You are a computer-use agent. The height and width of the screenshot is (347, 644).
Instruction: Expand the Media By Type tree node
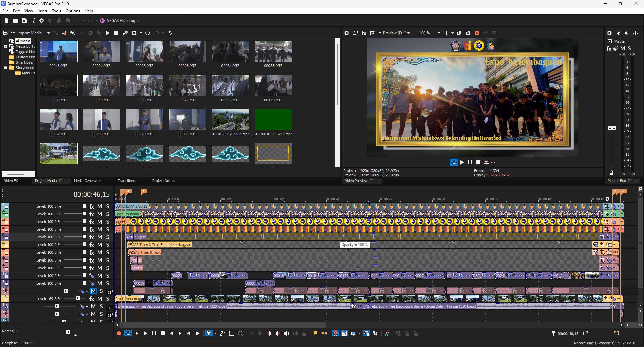[5, 46]
